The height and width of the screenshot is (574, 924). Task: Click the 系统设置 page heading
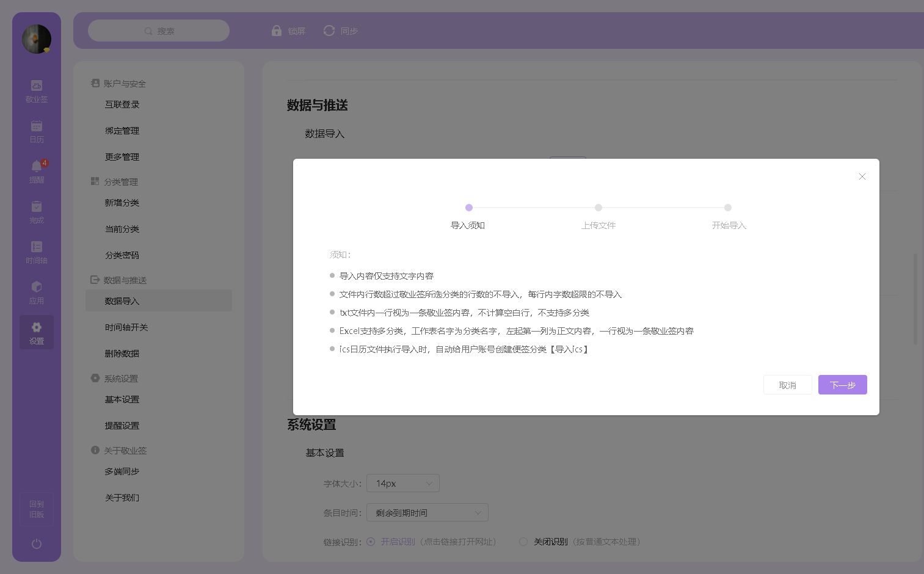311,424
